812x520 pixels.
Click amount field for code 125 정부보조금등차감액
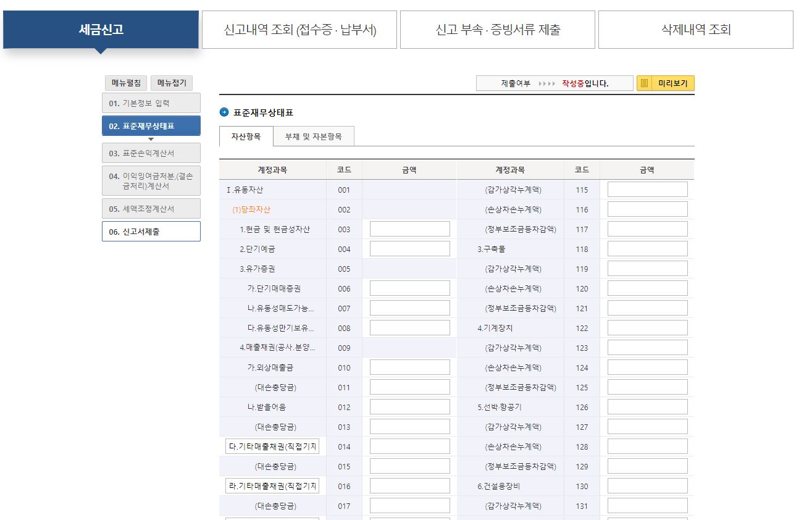(648, 387)
